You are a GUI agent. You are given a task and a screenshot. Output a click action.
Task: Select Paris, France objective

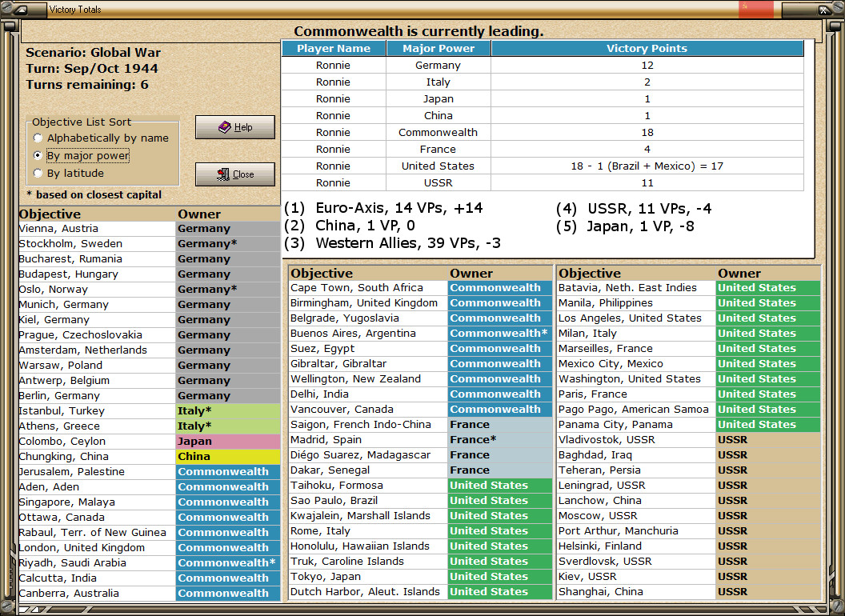tap(636, 394)
